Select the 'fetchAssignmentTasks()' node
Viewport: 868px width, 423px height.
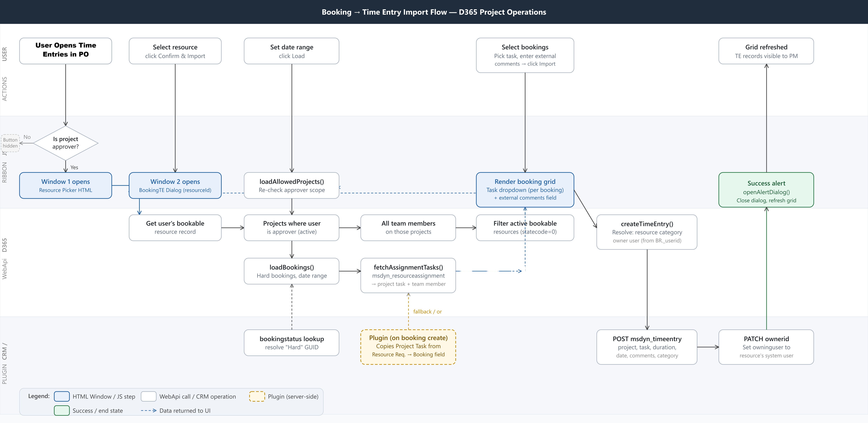pyautogui.click(x=408, y=276)
